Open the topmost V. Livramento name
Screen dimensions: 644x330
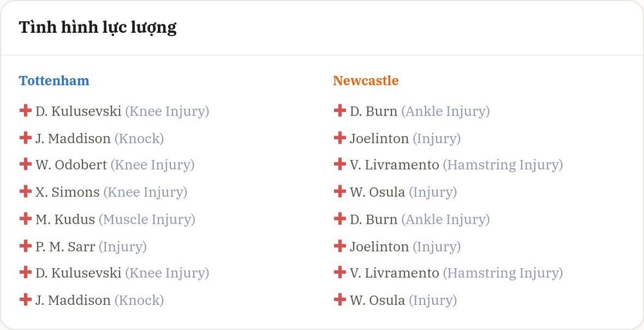(x=394, y=165)
